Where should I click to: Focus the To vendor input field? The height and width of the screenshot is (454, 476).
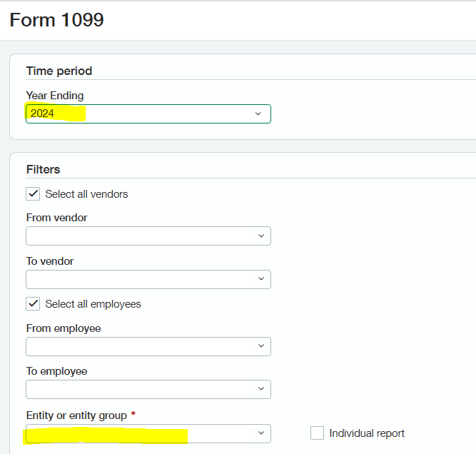tap(139, 279)
